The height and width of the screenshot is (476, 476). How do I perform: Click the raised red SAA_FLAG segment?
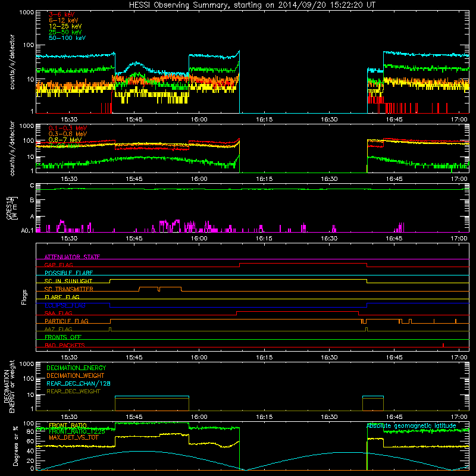click(x=297, y=312)
